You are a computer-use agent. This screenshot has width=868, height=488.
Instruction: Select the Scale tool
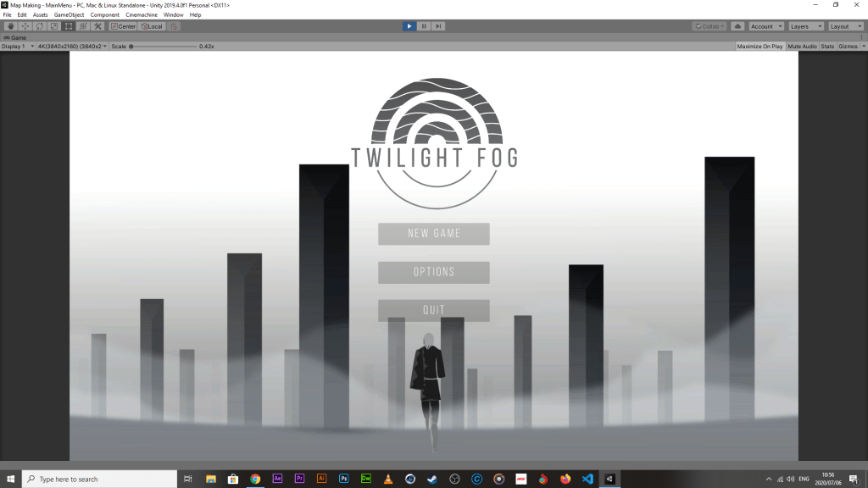tap(53, 26)
